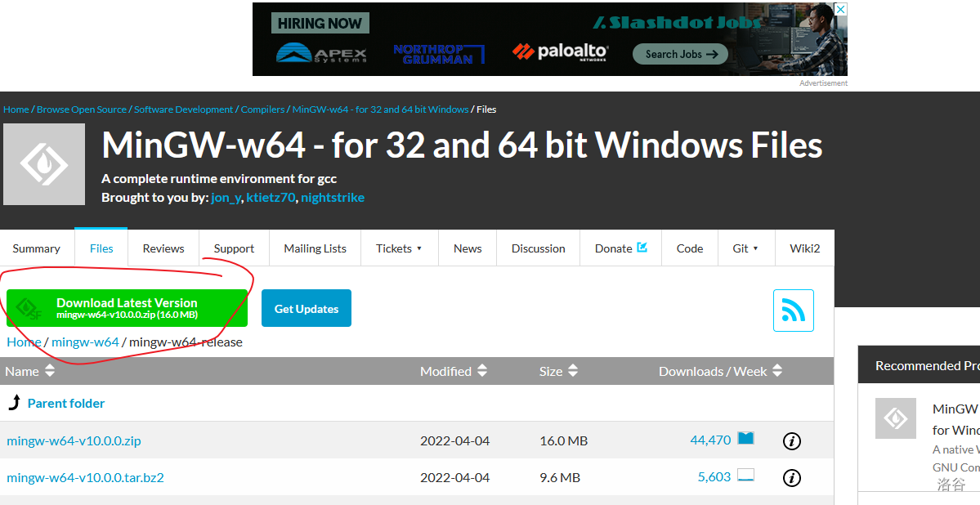Viewport: 980px width, 505px height.
Task: Click the Donate external link icon
Action: pos(642,248)
